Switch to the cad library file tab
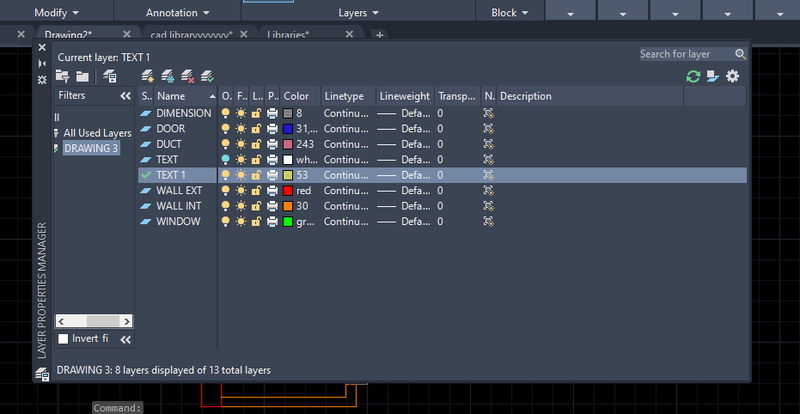 point(191,35)
